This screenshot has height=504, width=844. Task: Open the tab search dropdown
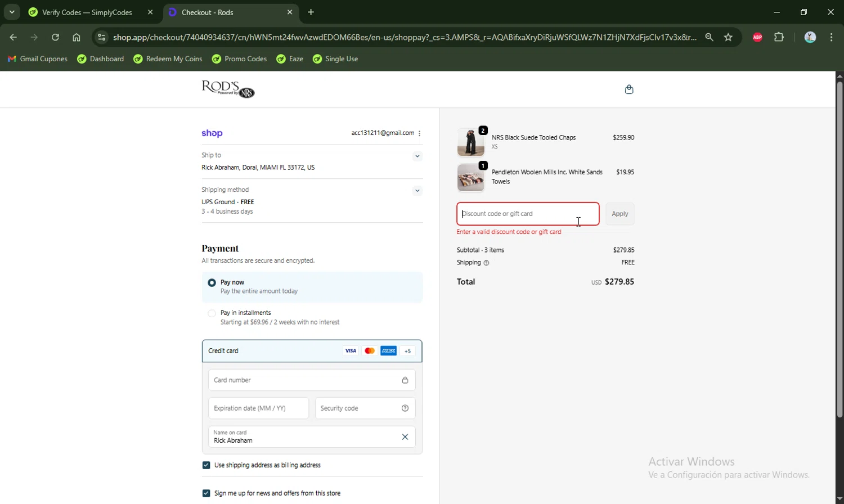(x=12, y=12)
